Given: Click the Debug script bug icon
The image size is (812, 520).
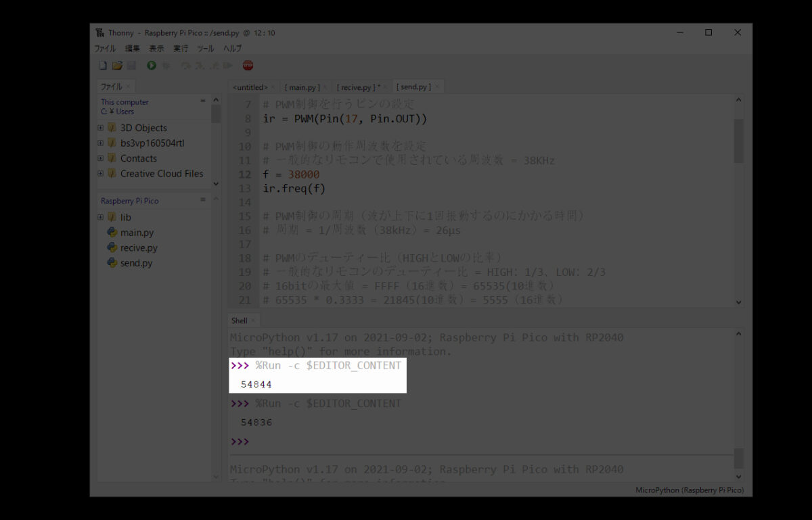Looking at the screenshot, I should click(166, 66).
